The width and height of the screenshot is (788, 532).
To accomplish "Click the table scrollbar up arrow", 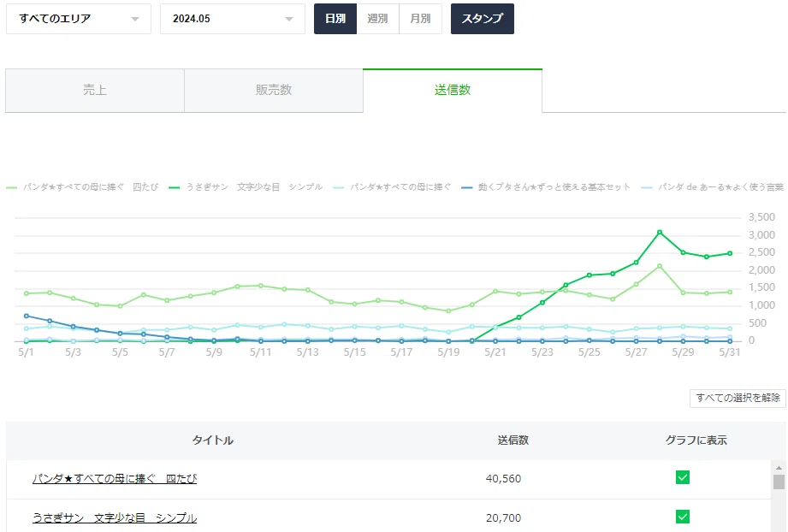I will (x=779, y=468).
